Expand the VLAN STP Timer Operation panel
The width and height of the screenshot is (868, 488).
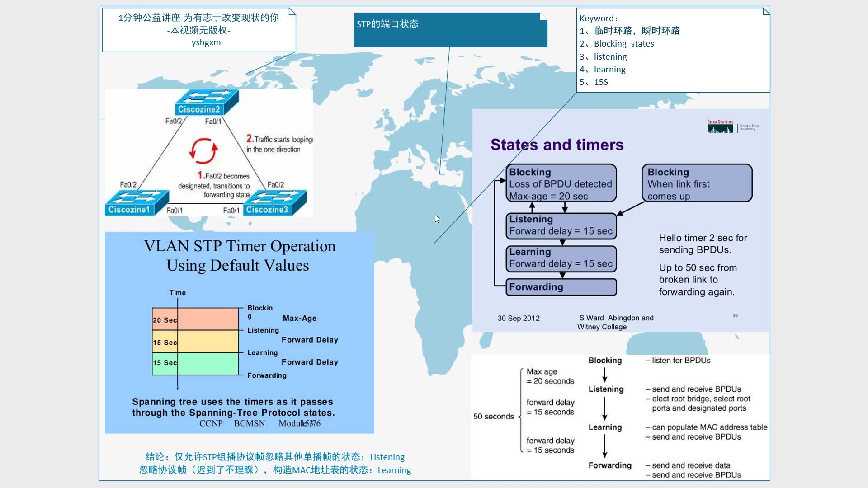[x=237, y=331]
